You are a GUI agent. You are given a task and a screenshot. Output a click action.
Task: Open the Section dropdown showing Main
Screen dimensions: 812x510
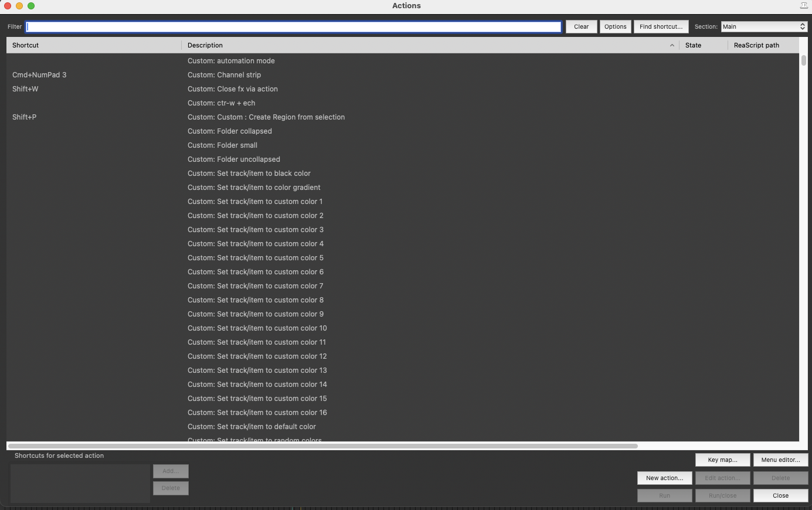click(x=763, y=26)
